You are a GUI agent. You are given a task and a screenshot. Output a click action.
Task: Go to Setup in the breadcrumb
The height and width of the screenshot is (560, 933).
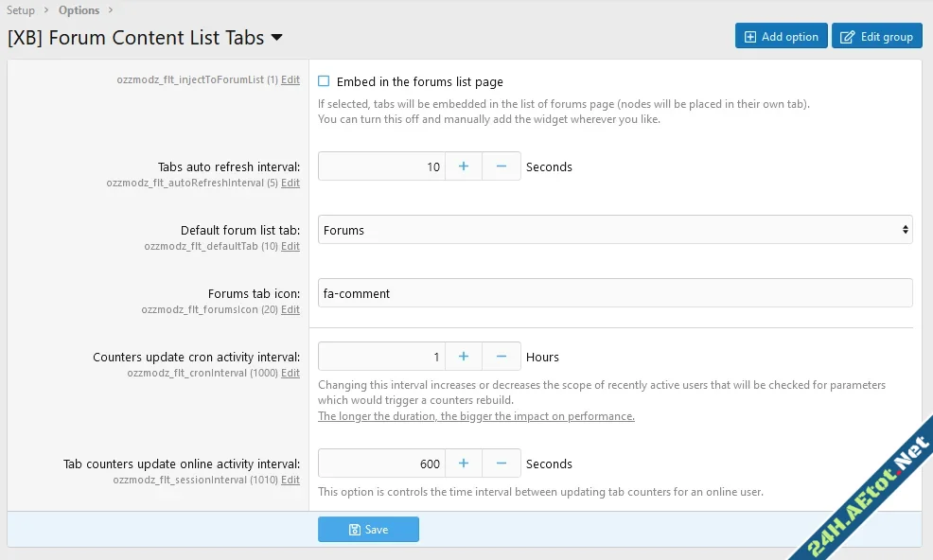click(21, 10)
